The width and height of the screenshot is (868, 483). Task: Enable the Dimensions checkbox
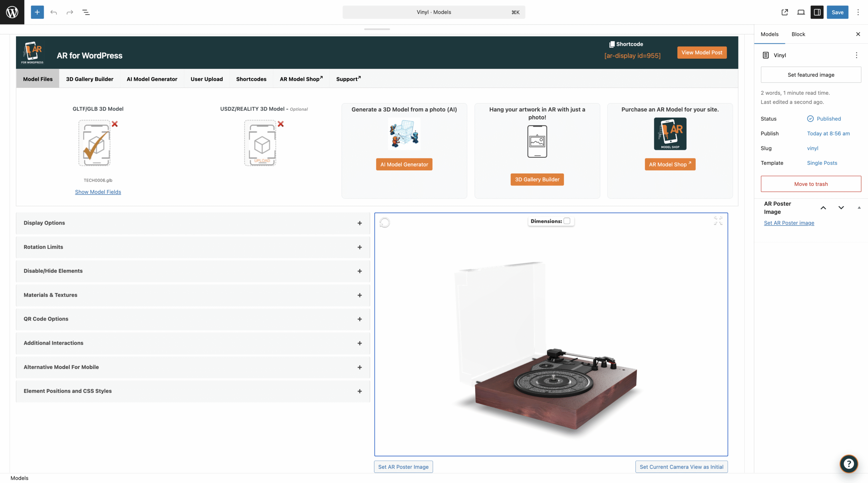click(x=567, y=221)
